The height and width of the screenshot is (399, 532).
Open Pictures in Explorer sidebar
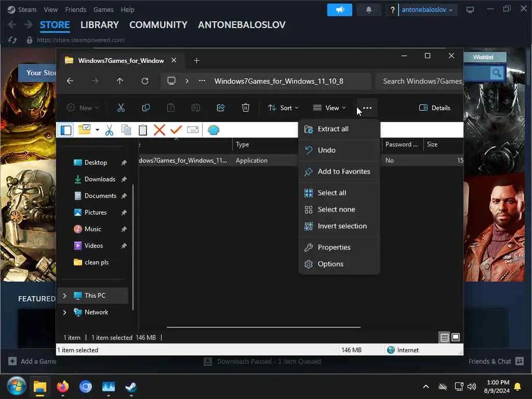tap(96, 212)
